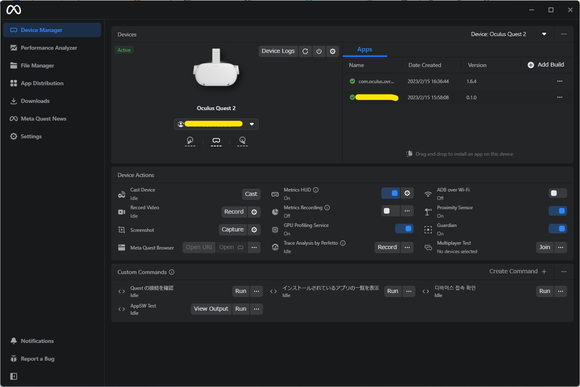Open Custom Commands panel more options
Screen dimensions: 580x387
click(x=564, y=272)
